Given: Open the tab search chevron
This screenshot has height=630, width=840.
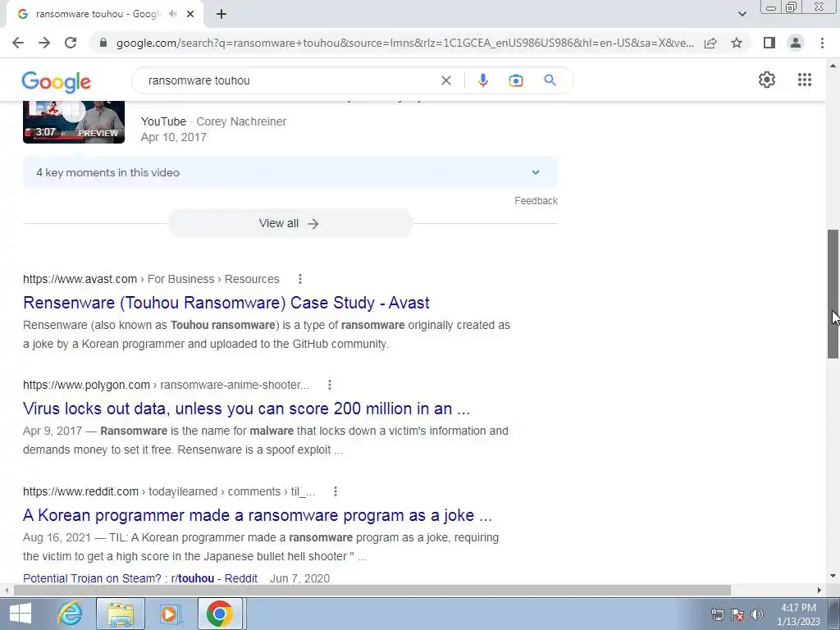Looking at the screenshot, I should pyautogui.click(x=742, y=14).
